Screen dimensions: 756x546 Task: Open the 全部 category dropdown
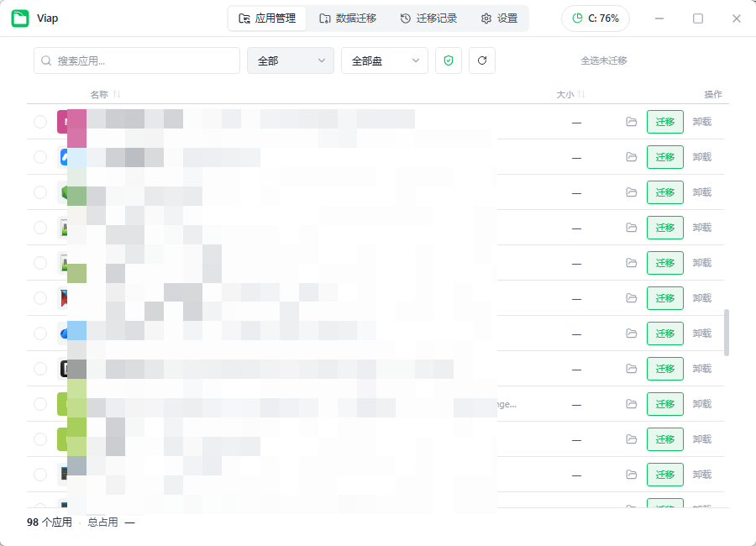tap(291, 60)
